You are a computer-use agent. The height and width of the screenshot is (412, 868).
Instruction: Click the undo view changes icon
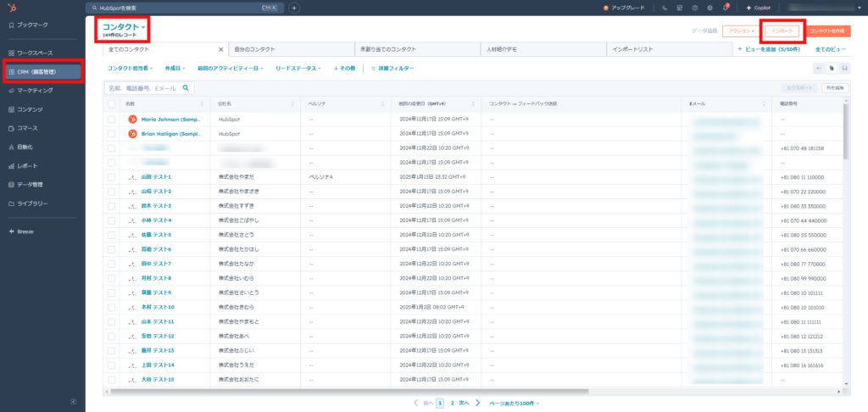[819, 68]
